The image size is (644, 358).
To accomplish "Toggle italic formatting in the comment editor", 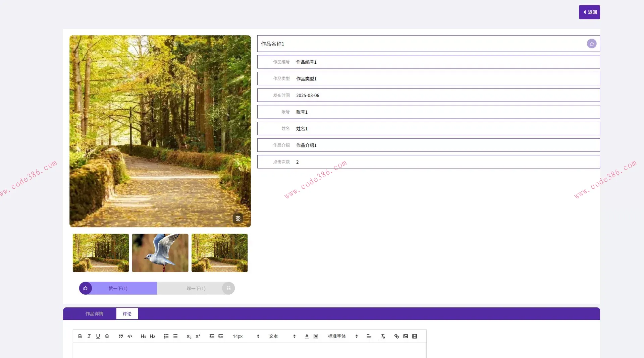I will pos(89,336).
